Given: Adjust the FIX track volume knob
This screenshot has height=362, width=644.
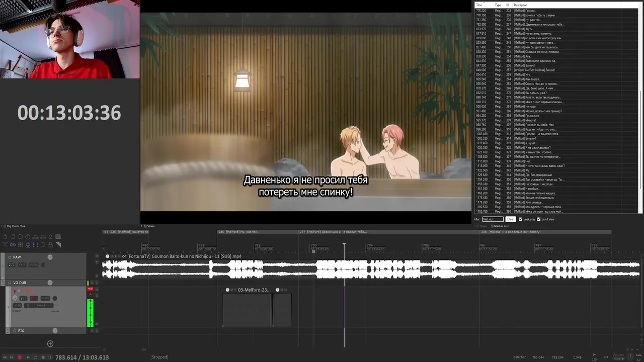Looking at the screenshot, I should pos(55,331).
